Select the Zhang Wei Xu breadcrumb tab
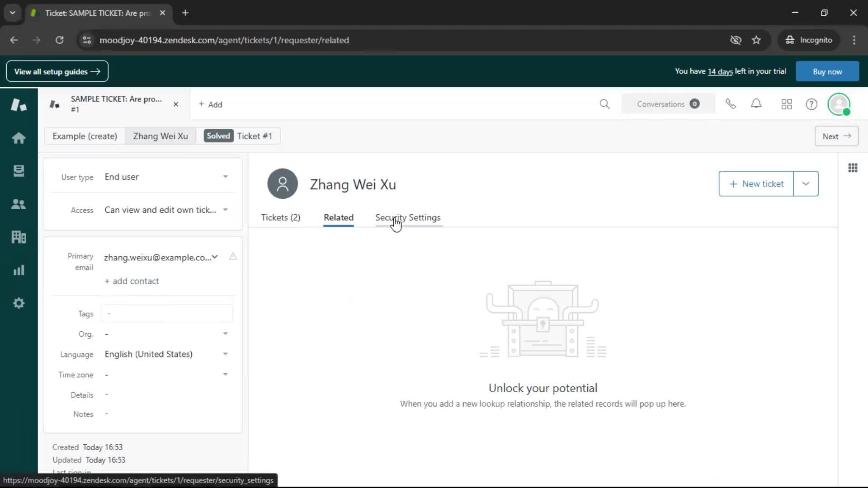 click(160, 136)
